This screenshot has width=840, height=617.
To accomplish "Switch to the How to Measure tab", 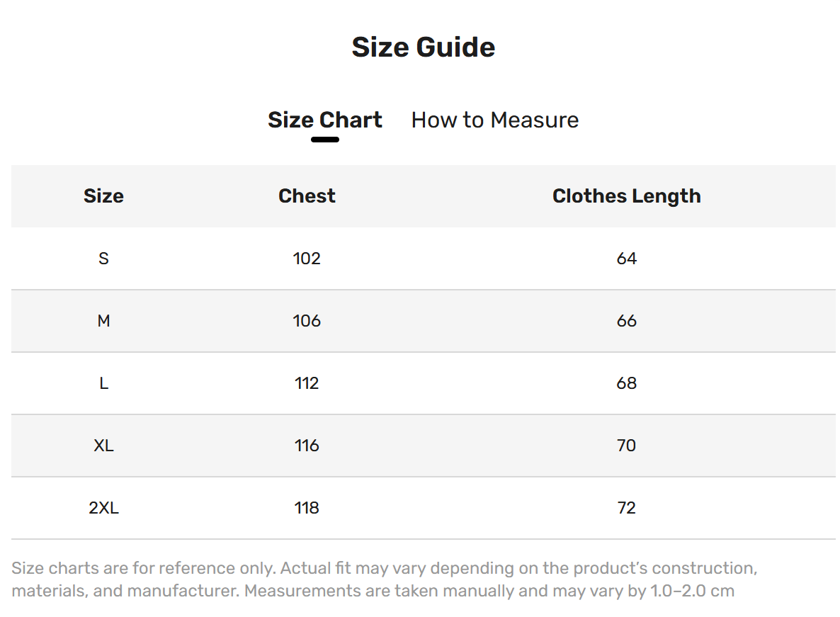I will [494, 120].
